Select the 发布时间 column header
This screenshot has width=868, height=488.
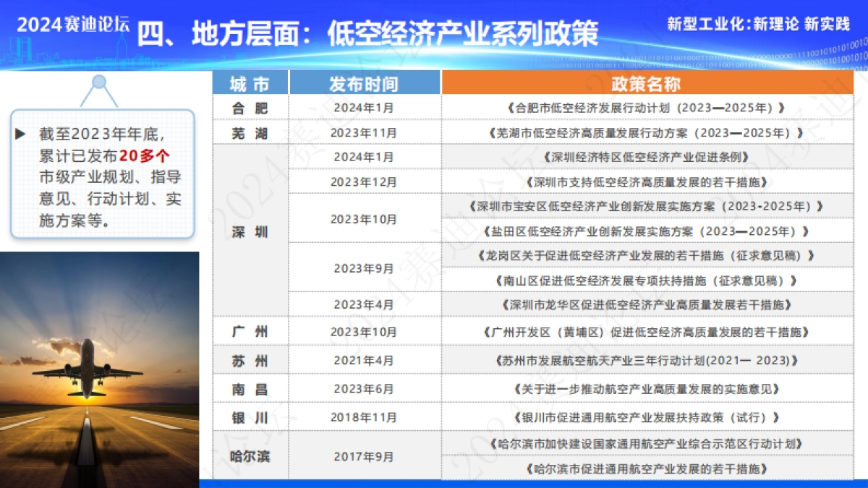pyautogui.click(x=363, y=83)
